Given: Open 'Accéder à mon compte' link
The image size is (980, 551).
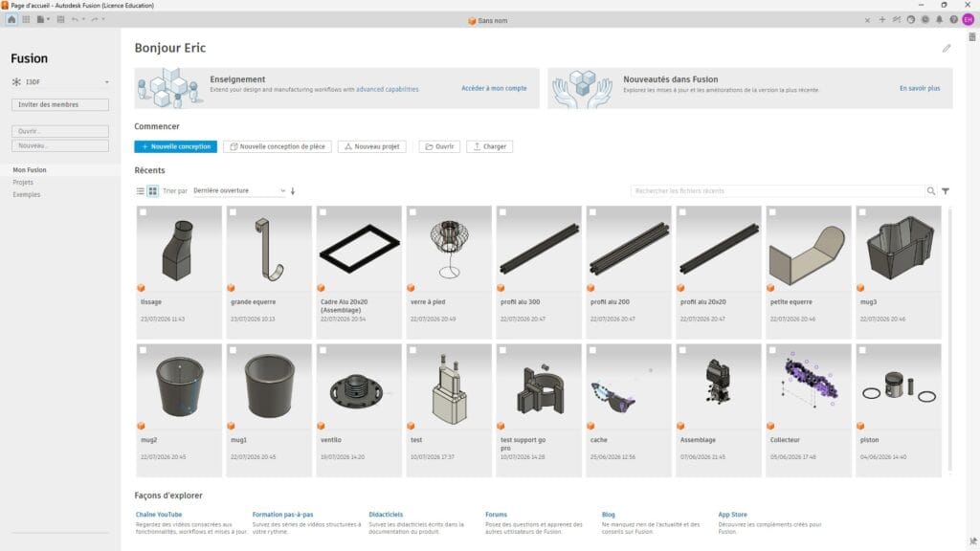Looking at the screenshot, I should 494,89.
